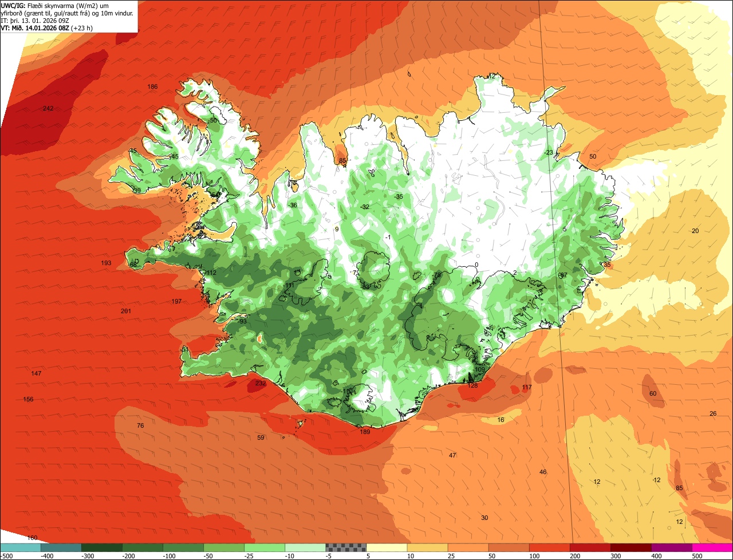Screen dimensions: 733x560
Task: Click the map value 16
Action: 501,420
